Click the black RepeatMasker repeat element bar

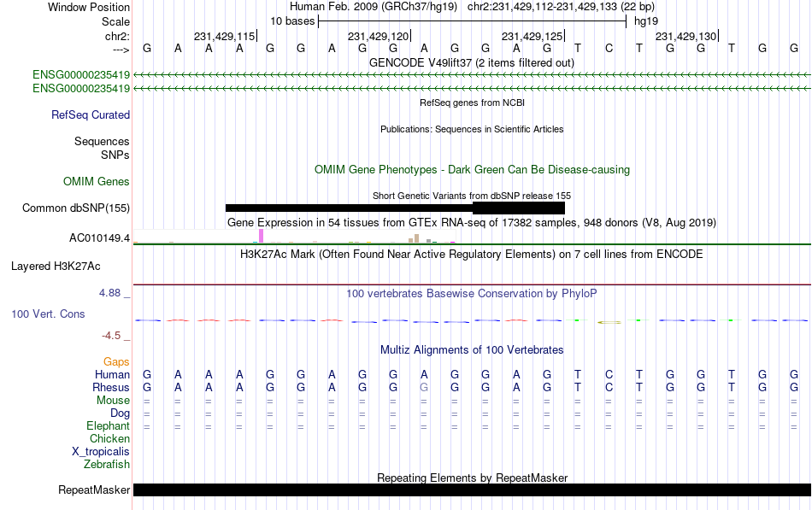[472, 489]
